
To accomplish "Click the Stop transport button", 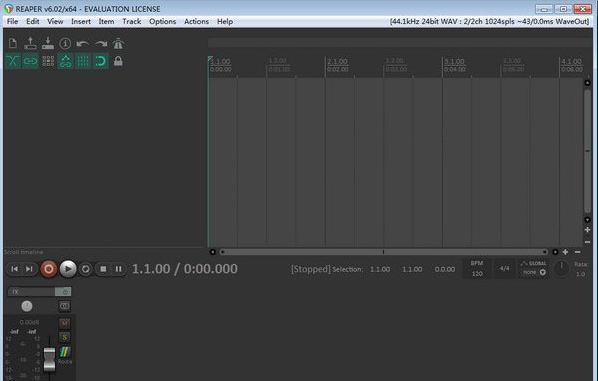I will click(103, 269).
